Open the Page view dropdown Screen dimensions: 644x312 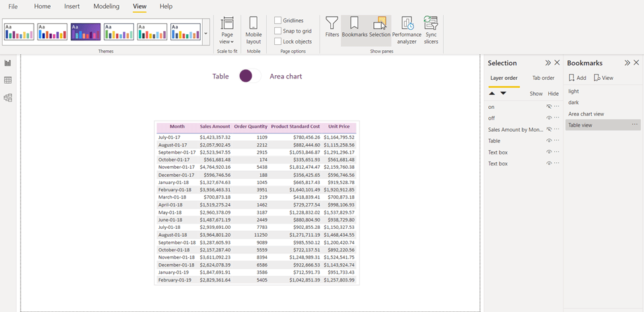coord(227,30)
